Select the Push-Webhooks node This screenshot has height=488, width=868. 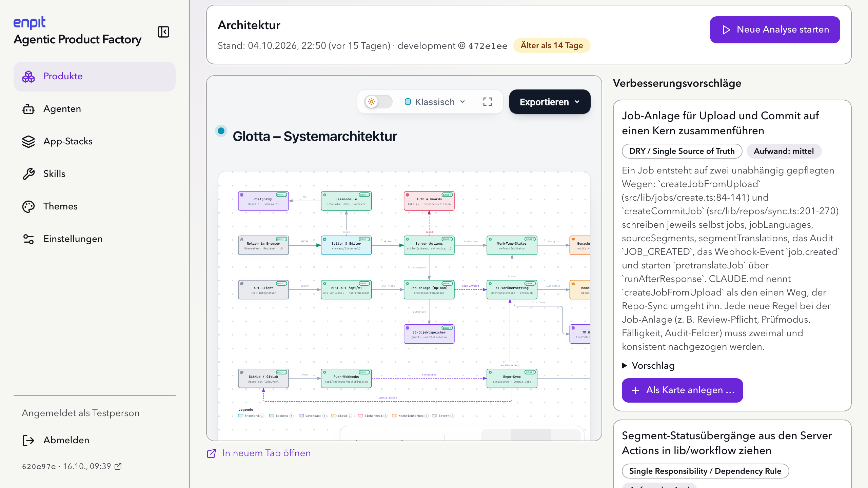346,379
